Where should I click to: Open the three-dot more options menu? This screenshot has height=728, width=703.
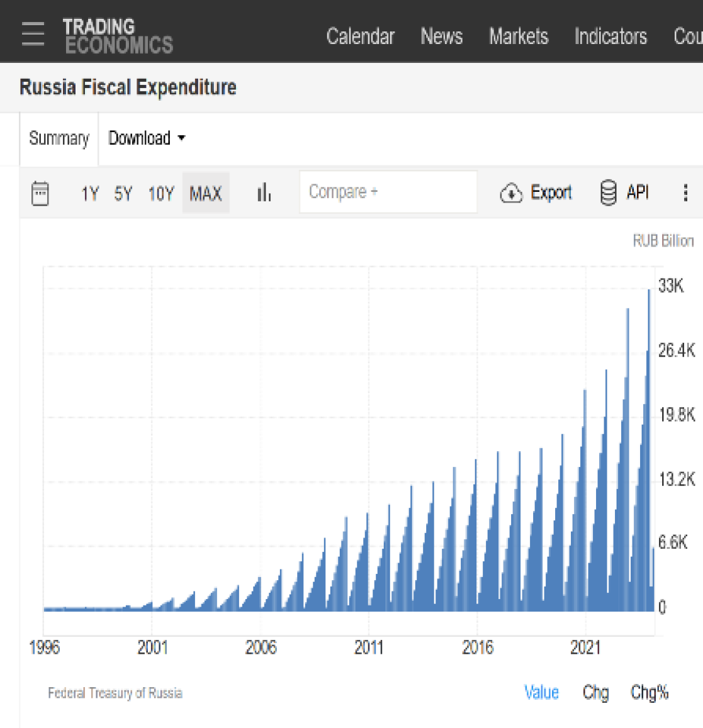(685, 193)
